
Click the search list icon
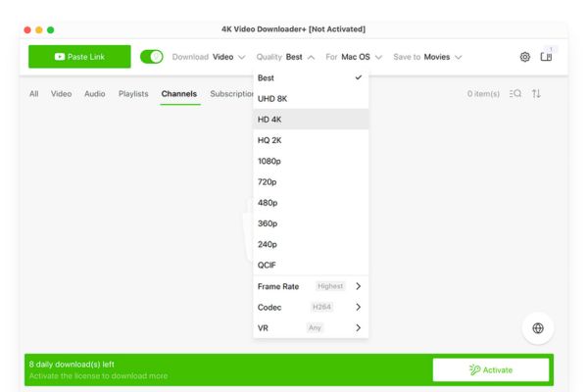coord(515,93)
